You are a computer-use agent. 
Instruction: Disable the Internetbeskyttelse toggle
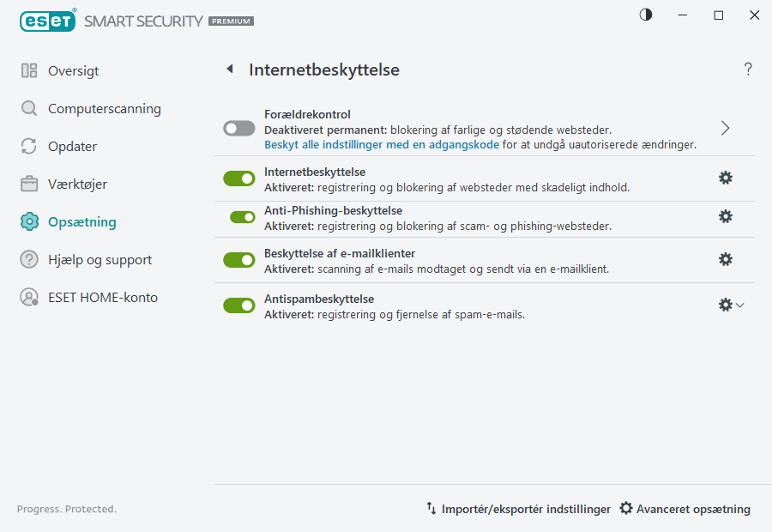pos(238,178)
